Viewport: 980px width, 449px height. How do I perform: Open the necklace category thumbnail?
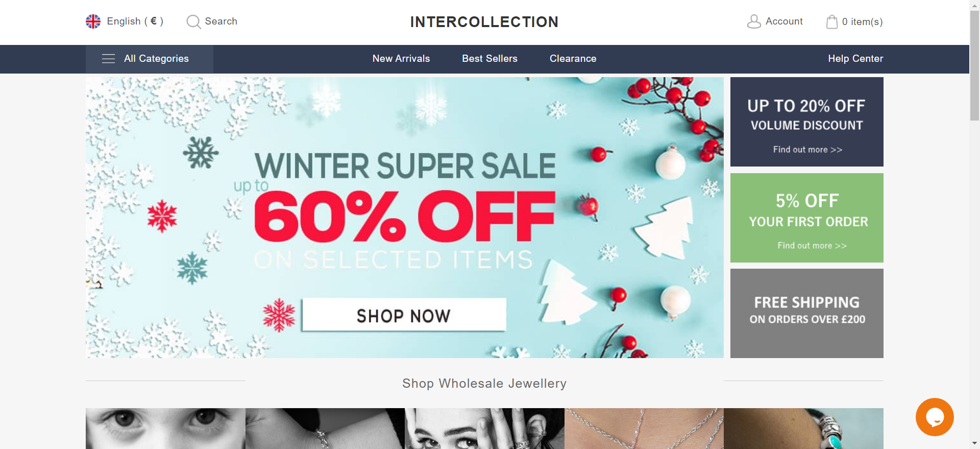click(x=644, y=429)
